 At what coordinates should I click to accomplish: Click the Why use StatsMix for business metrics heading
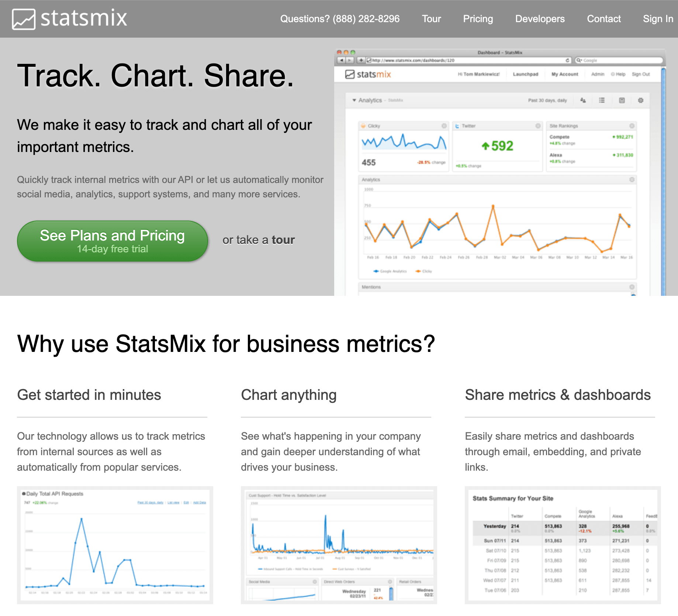[226, 344]
